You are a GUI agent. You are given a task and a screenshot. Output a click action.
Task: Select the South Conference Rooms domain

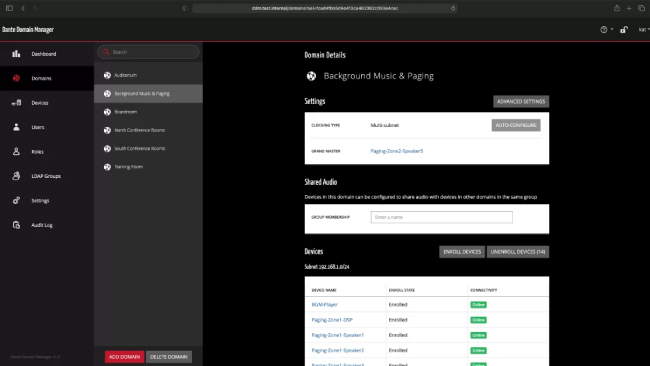[148, 148]
